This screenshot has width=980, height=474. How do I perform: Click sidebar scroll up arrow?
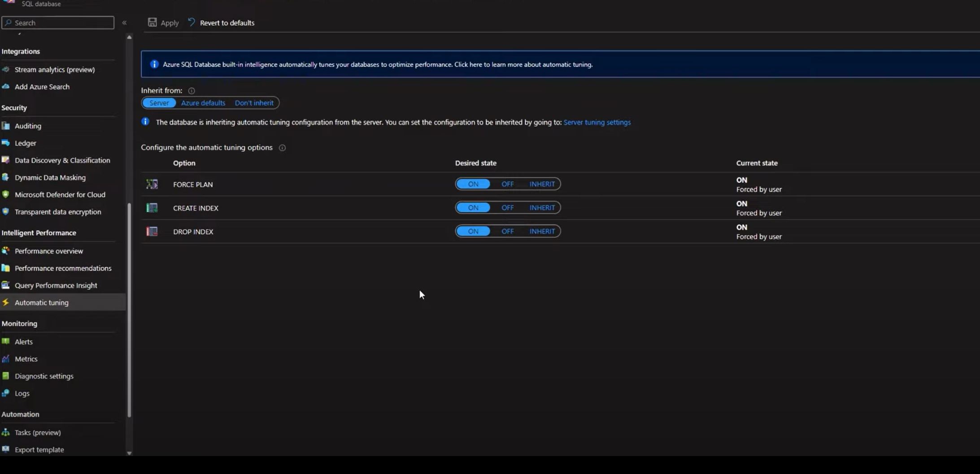[x=129, y=37]
